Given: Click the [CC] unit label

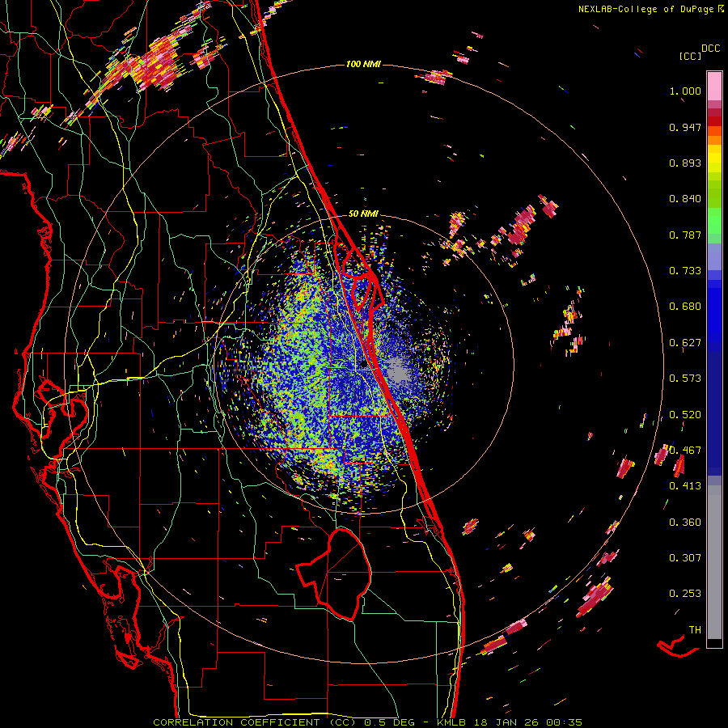Looking at the screenshot, I should [x=690, y=56].
